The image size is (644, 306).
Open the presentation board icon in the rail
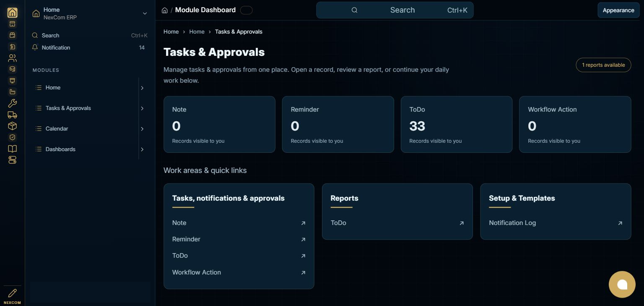tap(13, 81)
